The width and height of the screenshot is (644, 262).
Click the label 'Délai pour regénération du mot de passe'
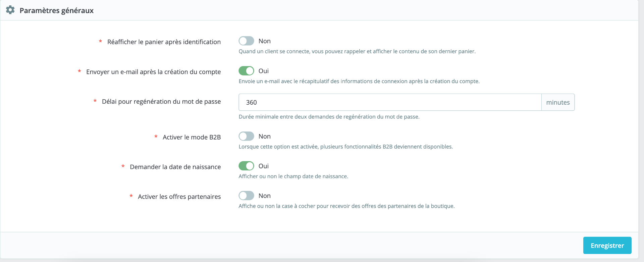tap(161, 102)
